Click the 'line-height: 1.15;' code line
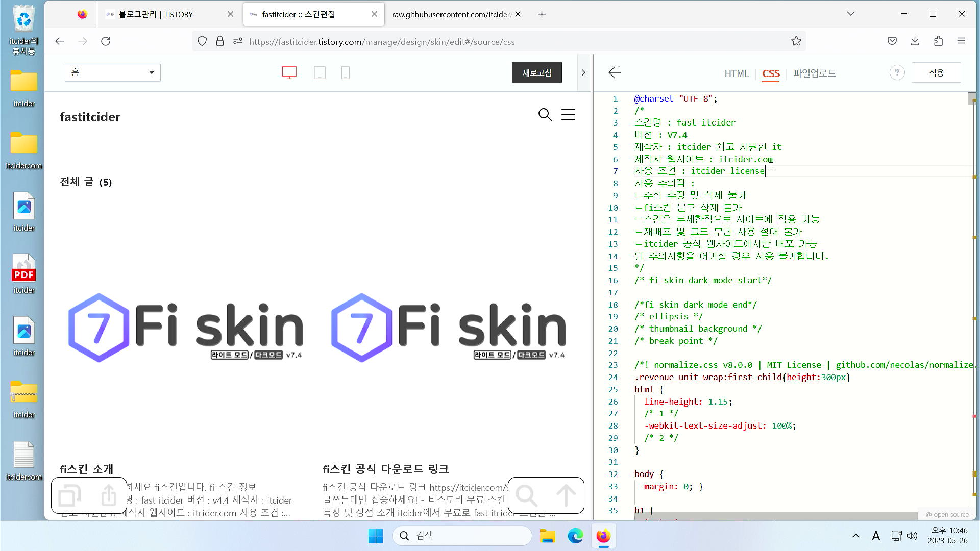This screenshot has height=551, width=980. pyautogui.click(x=688, y=402)
